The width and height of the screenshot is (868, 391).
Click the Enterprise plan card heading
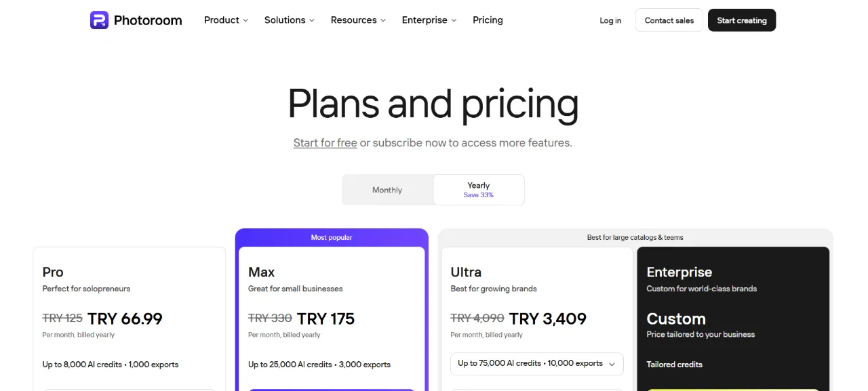point(679,272)
